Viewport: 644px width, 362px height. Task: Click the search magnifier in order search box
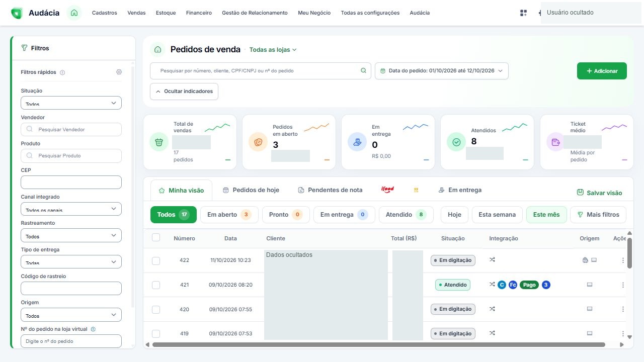pyautogui.click(x=363, y=71)
